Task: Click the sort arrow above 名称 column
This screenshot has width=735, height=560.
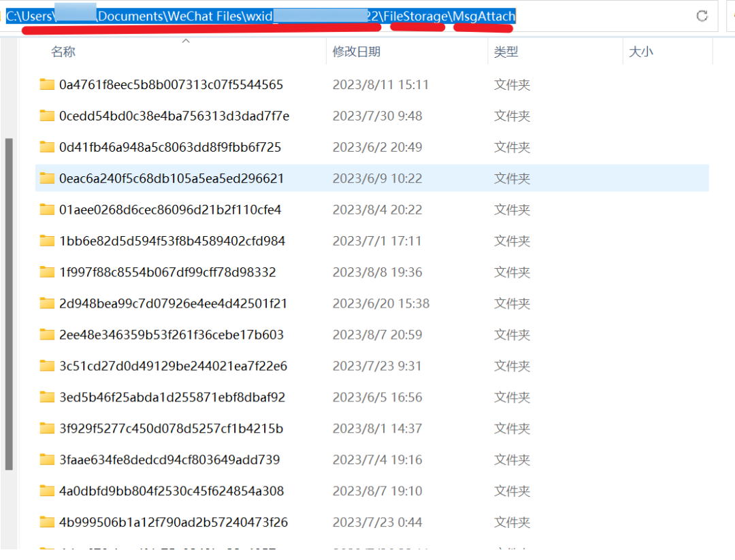Action: (x=186, y=41)
